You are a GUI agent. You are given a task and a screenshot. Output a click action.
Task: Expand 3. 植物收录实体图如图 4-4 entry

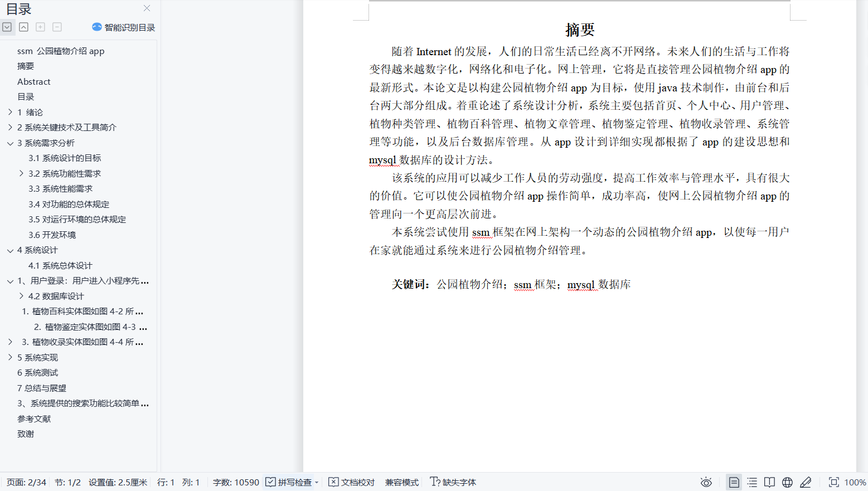[x=10, y=342]
